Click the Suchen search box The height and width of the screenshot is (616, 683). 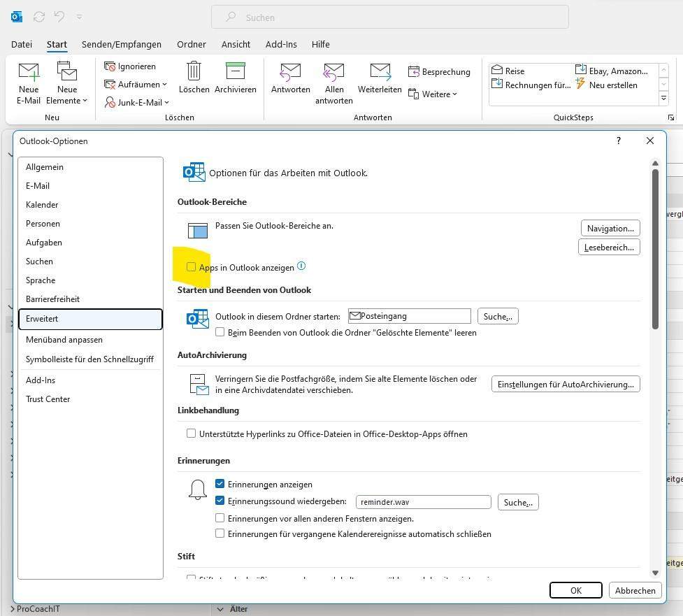(390, 17)
